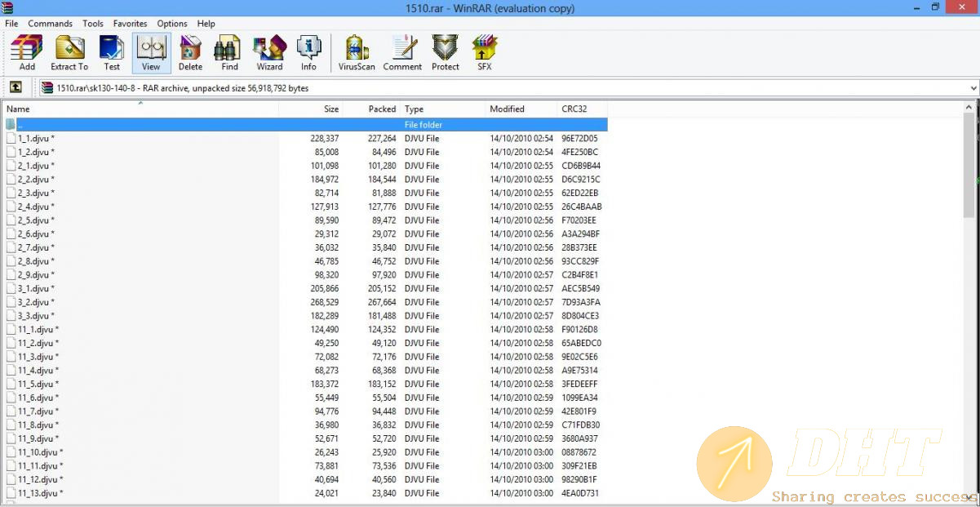
Task: Create SFX archive icon
Action: click(485, 53)
